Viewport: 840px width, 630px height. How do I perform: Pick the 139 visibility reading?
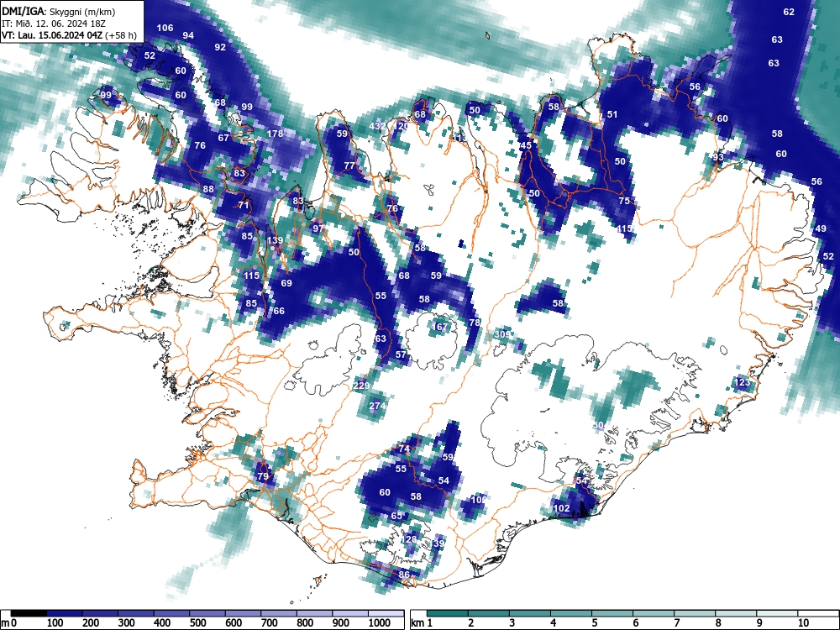pos(275,240)
